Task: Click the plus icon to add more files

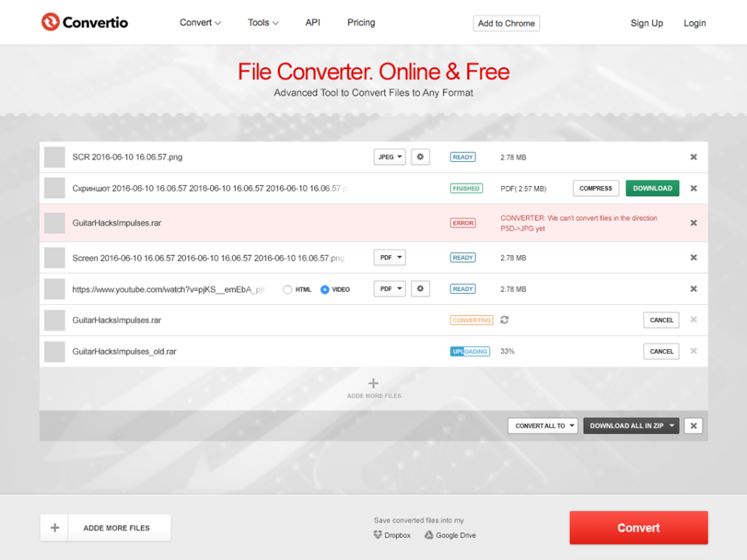Action: pyautogui.click(x=373, y=383)
